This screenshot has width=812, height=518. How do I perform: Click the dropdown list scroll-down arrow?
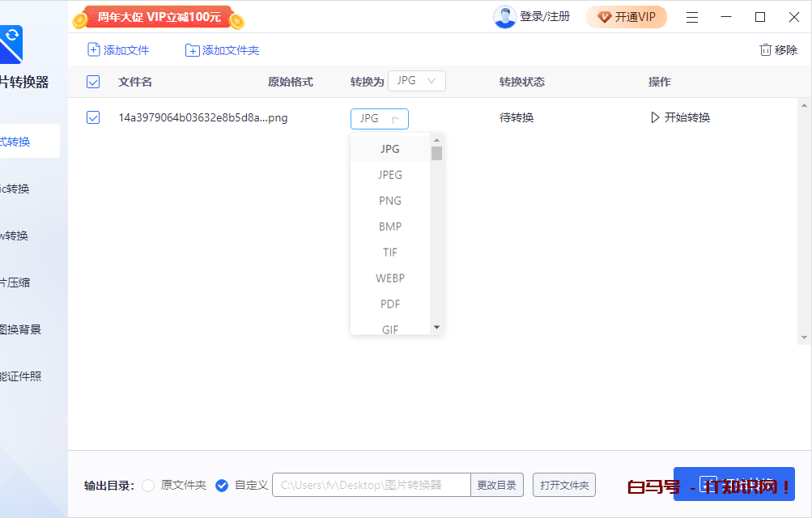[436, 327]
